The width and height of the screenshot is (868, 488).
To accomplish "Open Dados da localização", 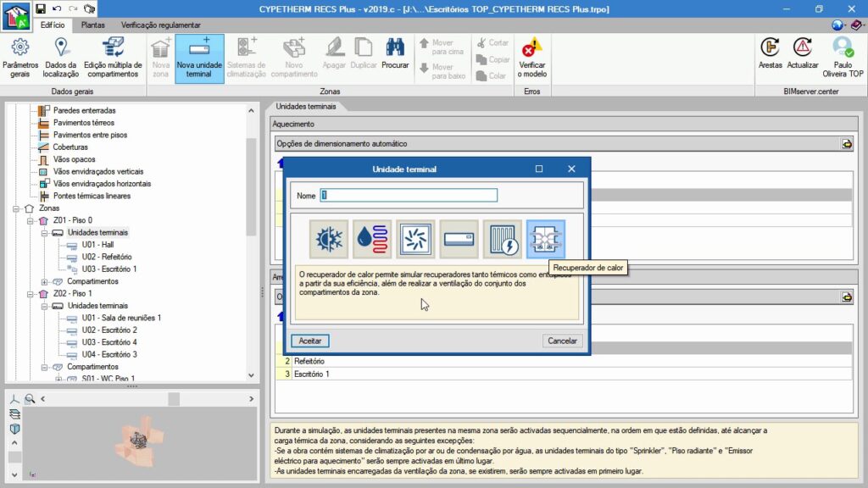I will [x=61, y=58].
